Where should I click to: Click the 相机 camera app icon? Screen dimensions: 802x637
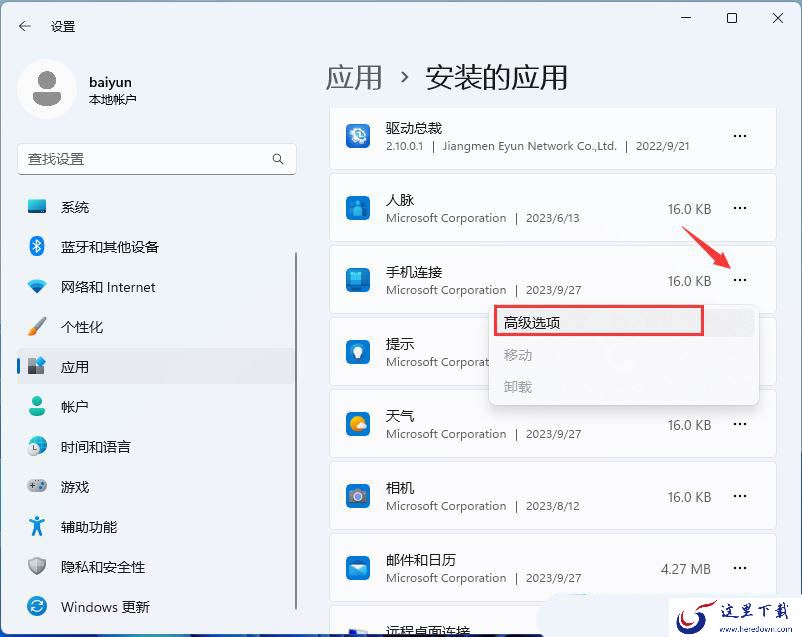(358, 496)
